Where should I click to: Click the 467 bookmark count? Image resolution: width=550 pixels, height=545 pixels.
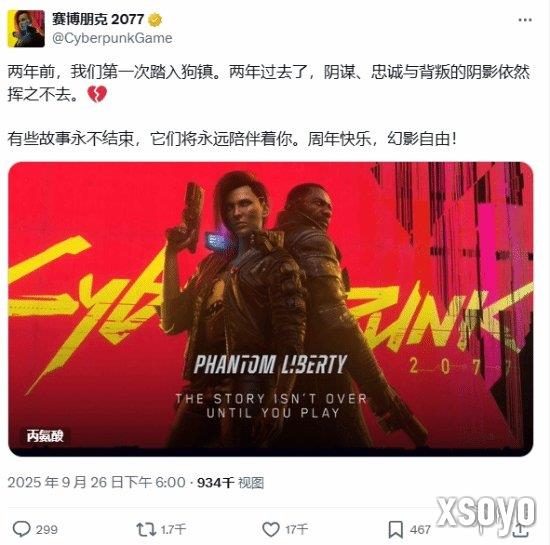(x=420, y=529)
